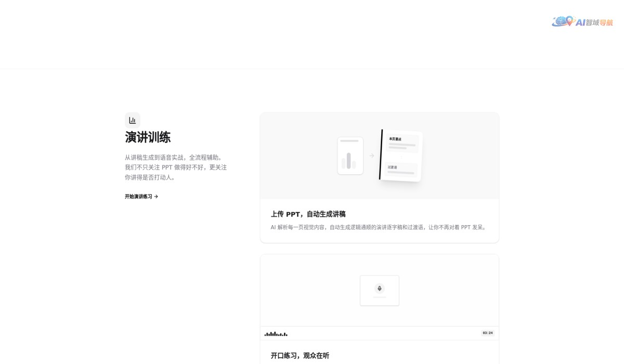Select the AI智域导航 logo

583,22
